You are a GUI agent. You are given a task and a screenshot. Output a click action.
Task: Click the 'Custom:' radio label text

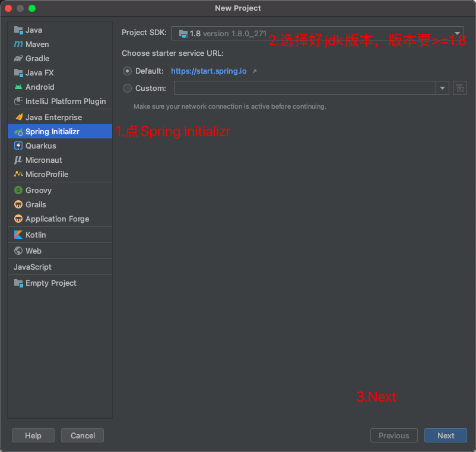tap(151, 88)
